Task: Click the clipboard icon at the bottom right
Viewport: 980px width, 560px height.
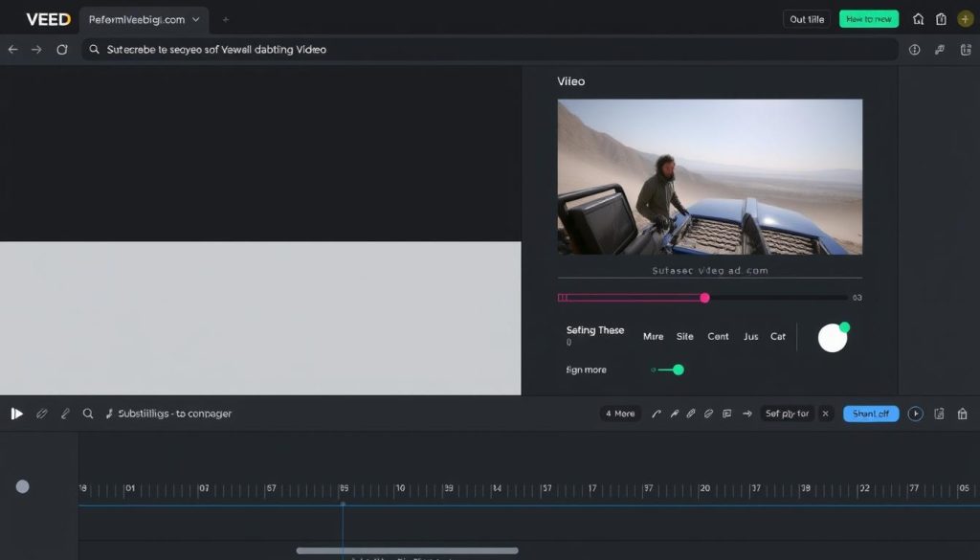Action: (x=939, y=414)
